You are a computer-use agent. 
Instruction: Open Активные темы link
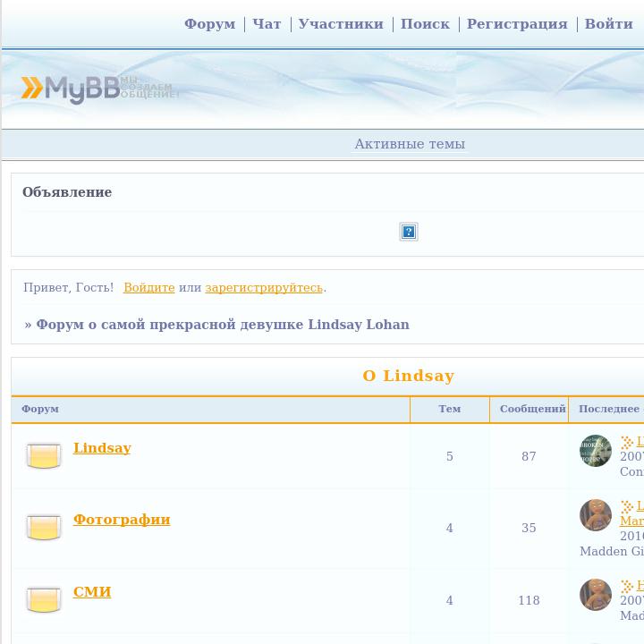pyautogui.click(x=410, y=144)
